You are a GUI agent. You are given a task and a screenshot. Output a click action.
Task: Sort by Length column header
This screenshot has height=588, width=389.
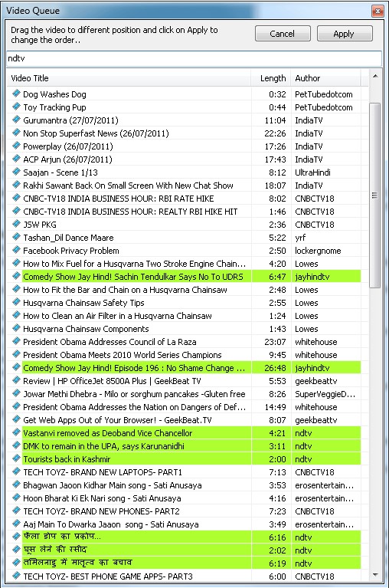coord(271,78)
